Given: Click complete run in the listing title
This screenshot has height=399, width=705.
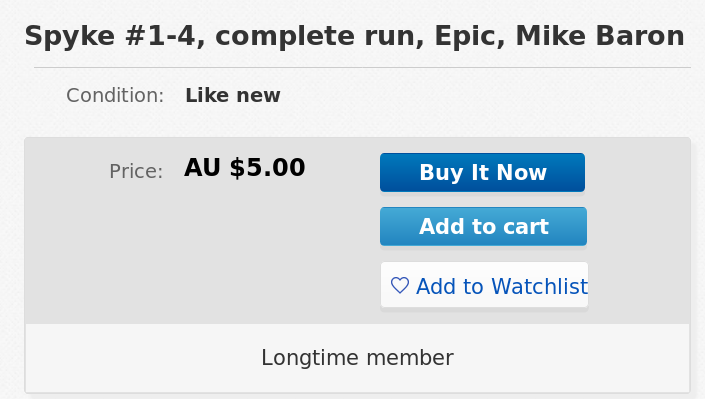Looking at the screenshot, I should click(319, 38).
